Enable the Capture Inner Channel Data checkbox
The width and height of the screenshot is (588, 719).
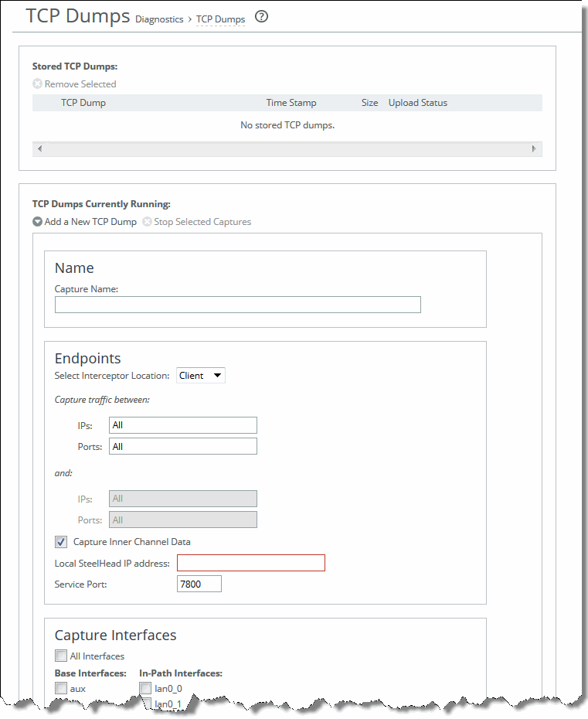(x=60, y=541)
